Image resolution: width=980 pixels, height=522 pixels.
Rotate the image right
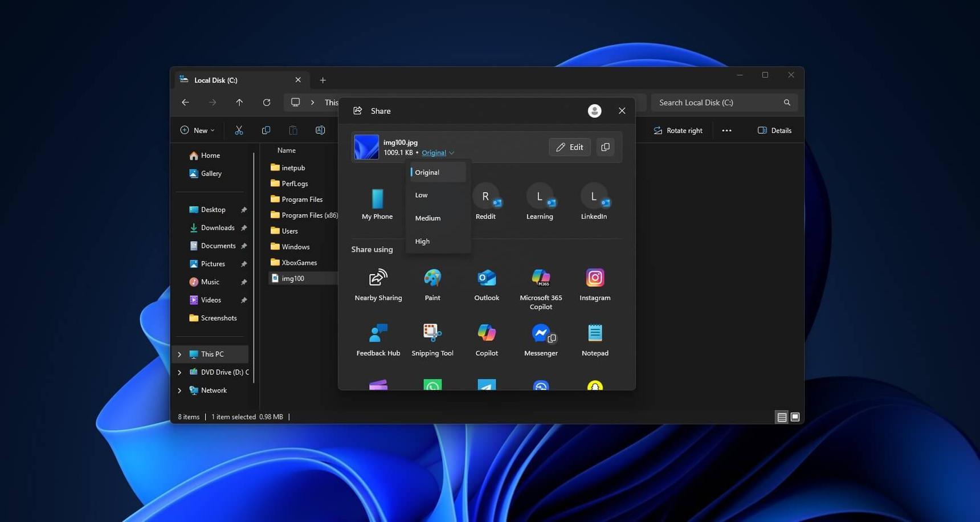click(x=677, y=130)
